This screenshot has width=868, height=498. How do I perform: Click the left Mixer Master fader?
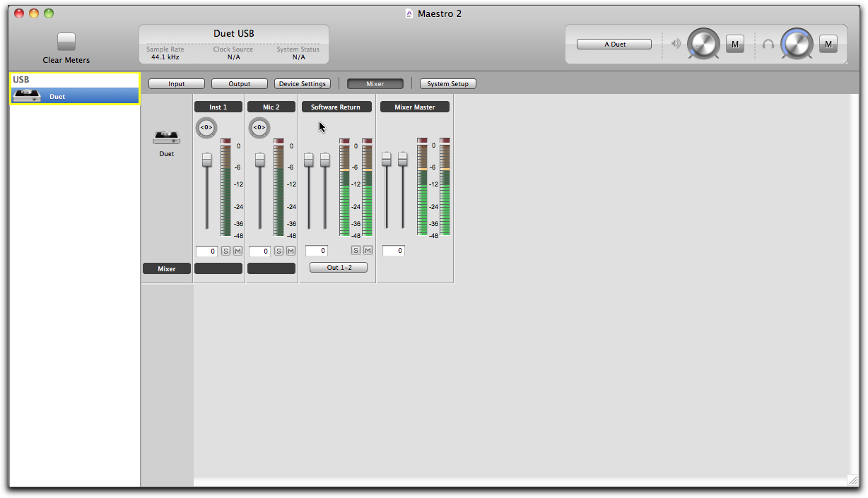[x=387, y=159]
